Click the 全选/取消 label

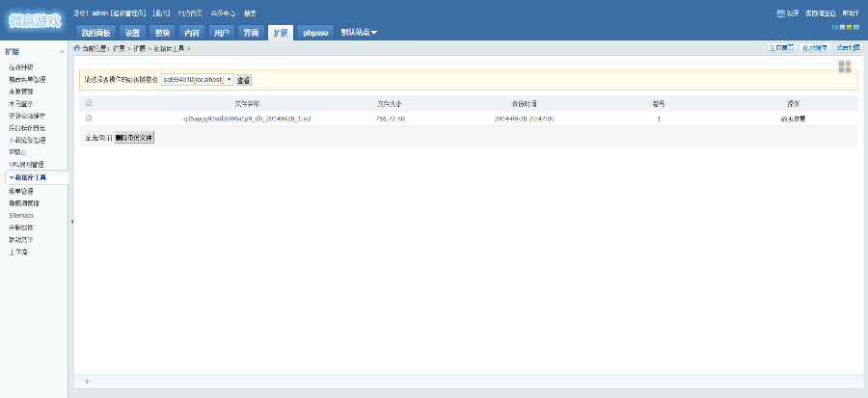click(x=98, y=138)
